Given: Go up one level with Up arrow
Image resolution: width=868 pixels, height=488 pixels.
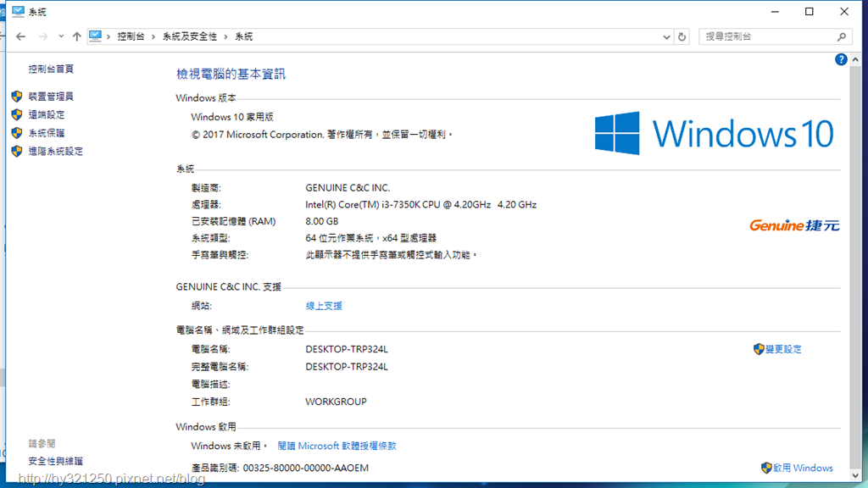Looking at the screenshot, I should click(x=76, y=36).
